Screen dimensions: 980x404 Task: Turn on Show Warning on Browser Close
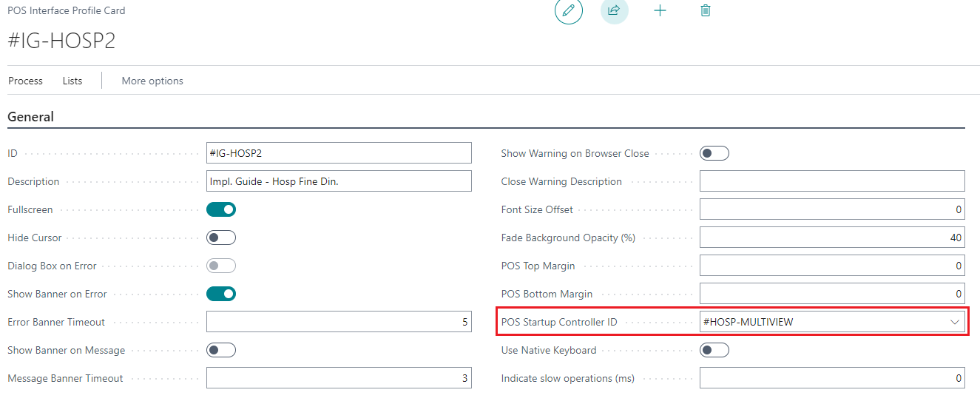[714, 153]
